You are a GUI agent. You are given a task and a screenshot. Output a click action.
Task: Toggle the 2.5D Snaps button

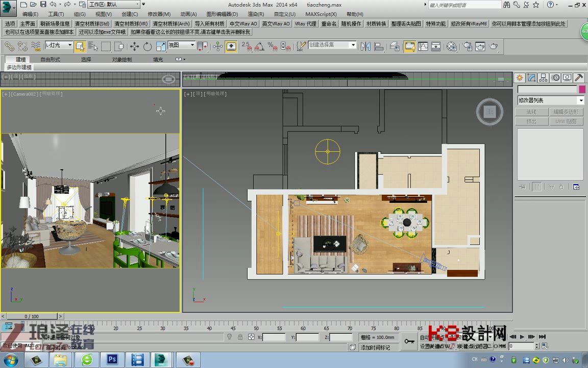click(247, 46)
